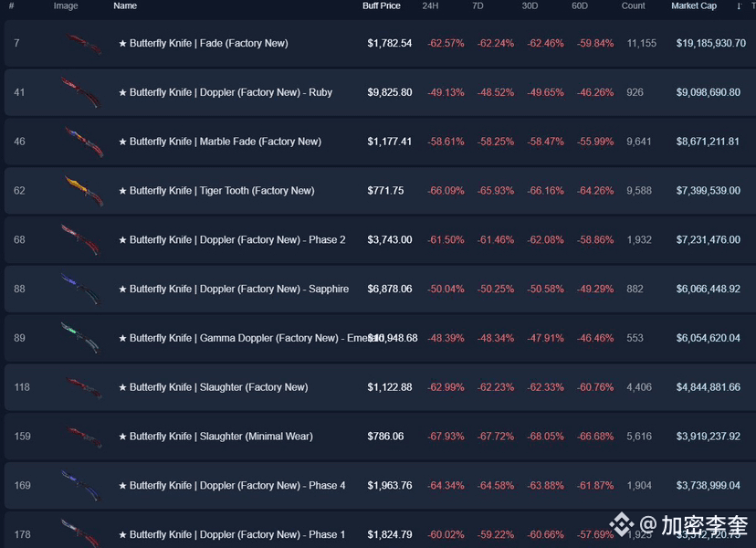
Task: Click the Butterfly Knife Fade knife image
Action: click(x=83, y=43)
